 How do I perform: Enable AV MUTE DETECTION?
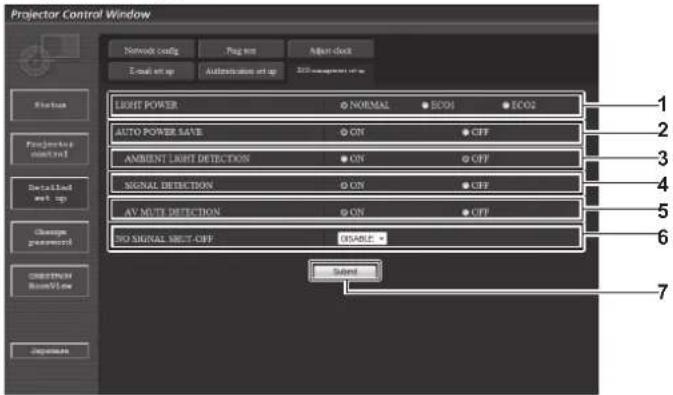coord(343,212)
